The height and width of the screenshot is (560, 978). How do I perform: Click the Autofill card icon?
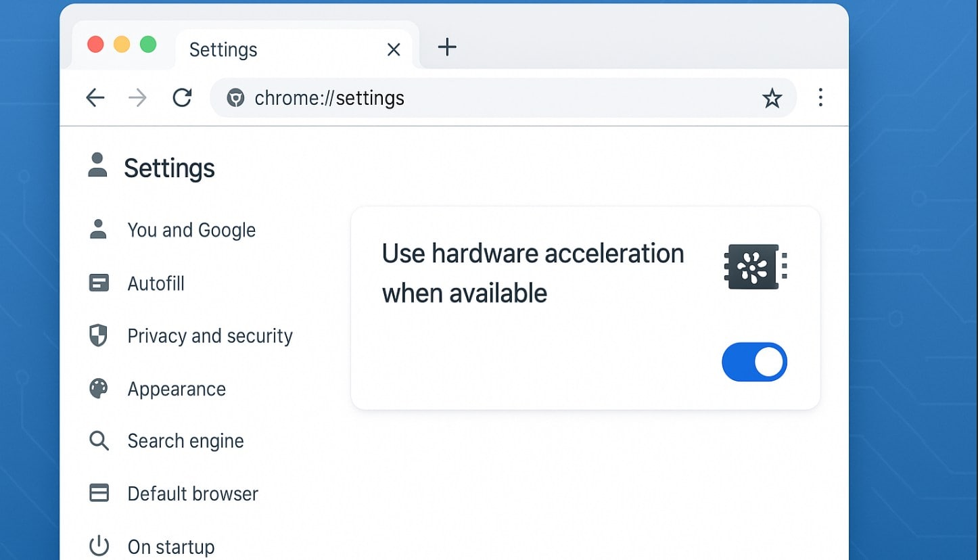[x=99, y=283]
